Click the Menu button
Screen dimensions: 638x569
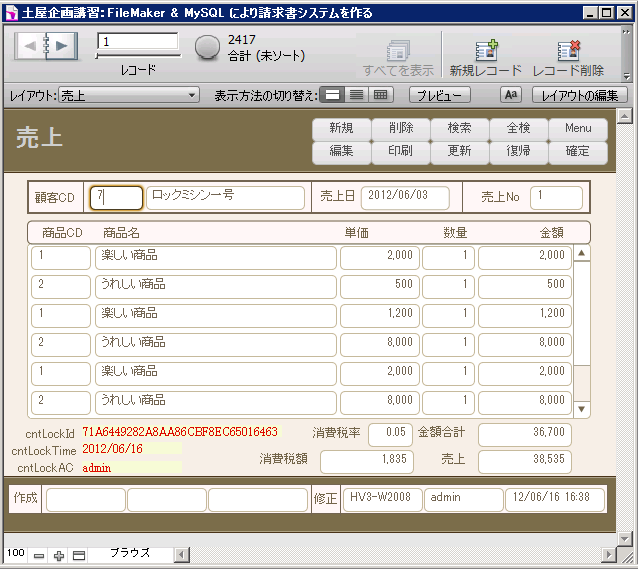point(578,129)
